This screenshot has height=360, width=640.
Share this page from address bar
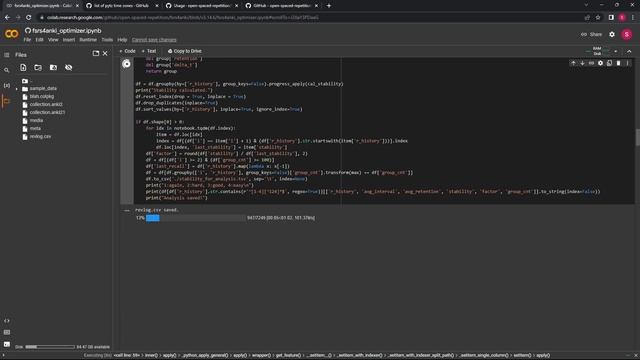point(587,18)
